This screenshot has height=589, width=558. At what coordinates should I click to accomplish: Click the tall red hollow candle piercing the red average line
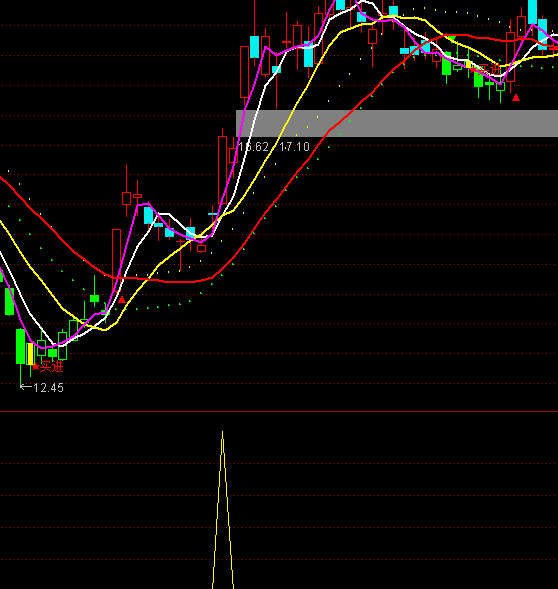coord(116,260)
